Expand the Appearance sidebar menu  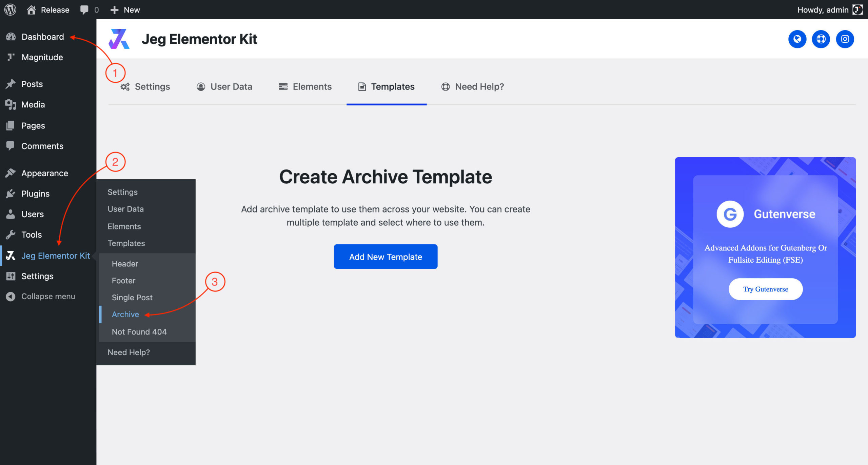(x=44, y=173)
